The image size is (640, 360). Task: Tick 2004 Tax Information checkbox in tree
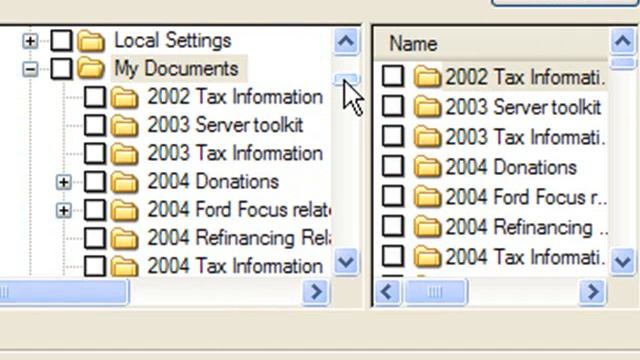(x=95, y=266)
